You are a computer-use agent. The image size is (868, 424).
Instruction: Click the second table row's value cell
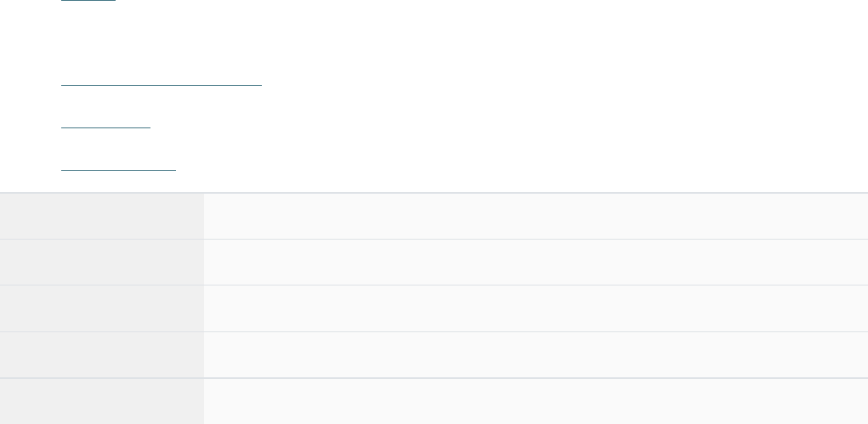point(536,262)
